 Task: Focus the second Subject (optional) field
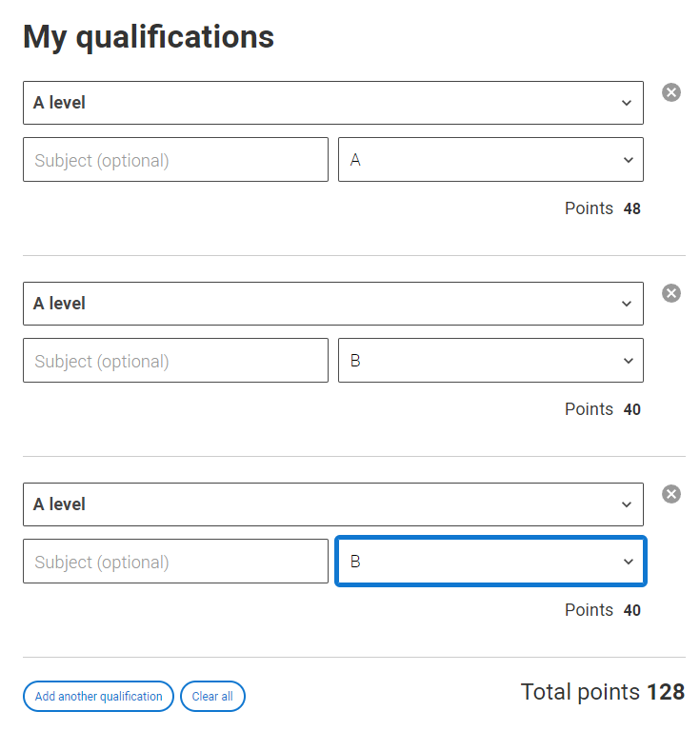[175, 361]
